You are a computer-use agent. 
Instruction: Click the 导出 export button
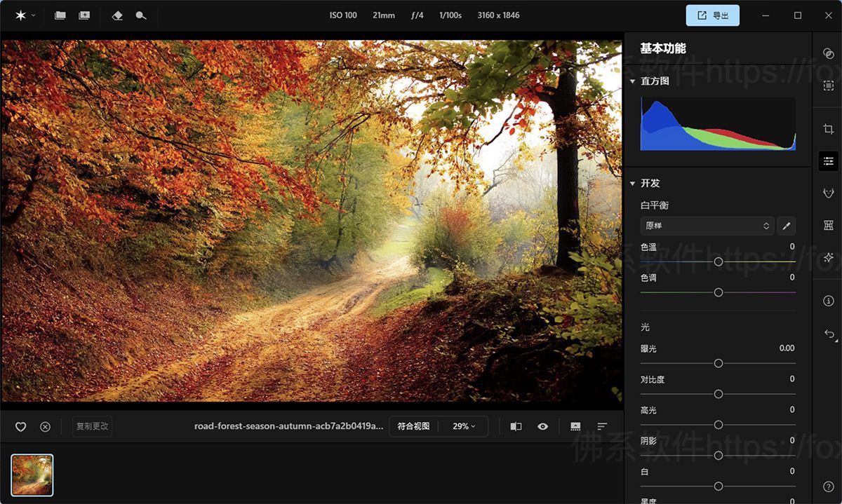[712, 15]
